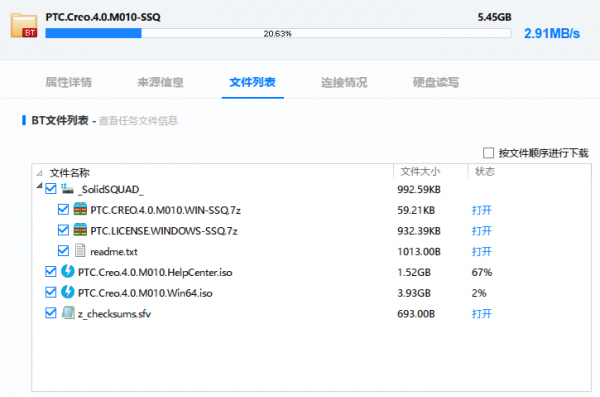Uncheck PTC.LICENSE.WINDOWS-SSQ.7z checkbox

click(x=64, y=230)
